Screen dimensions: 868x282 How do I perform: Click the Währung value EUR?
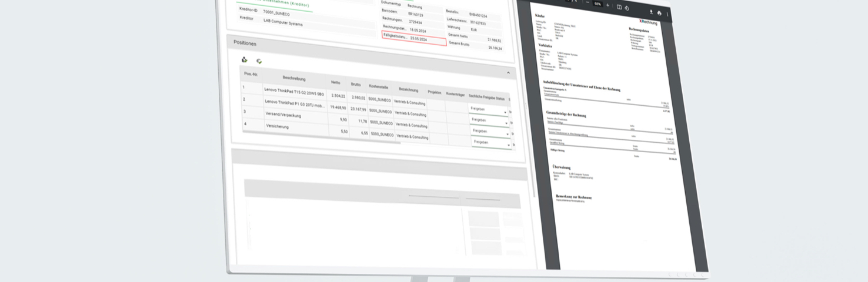coord(473,29)
